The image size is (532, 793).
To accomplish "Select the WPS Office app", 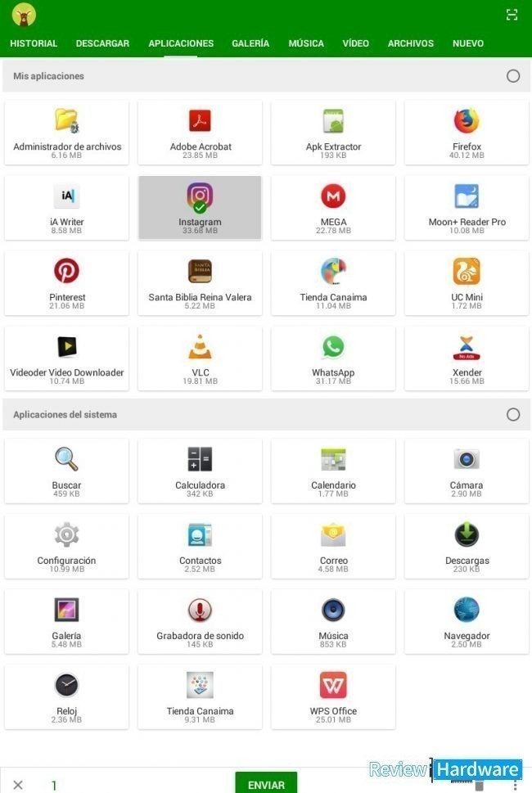I will [x=333, y=697].
